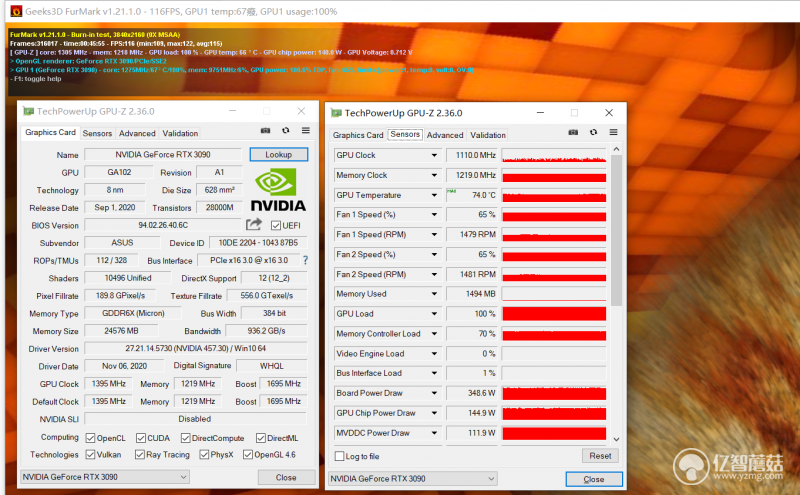
Task: Click Close button in Sensors window
Action: pos(594,479)
